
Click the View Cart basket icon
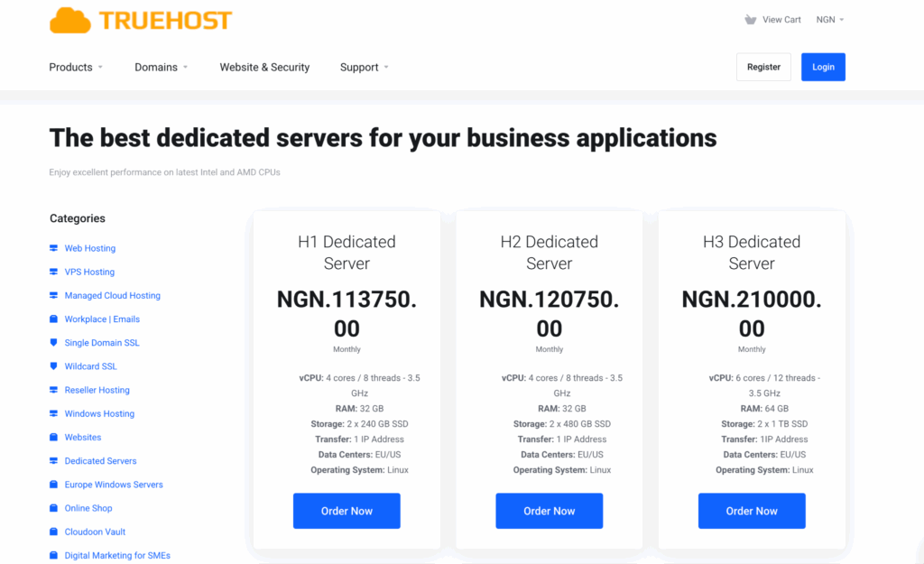(x=750, y=20)
